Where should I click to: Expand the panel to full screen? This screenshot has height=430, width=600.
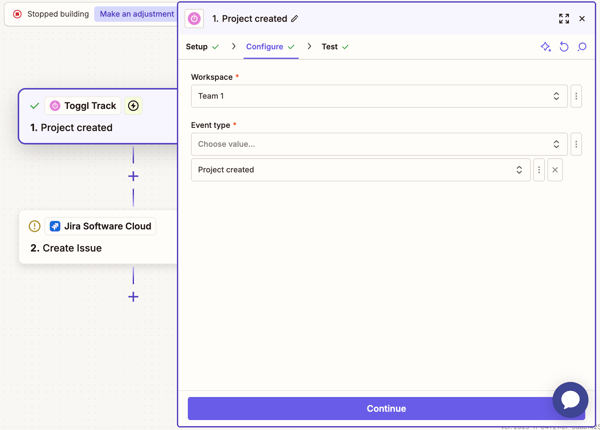pyautogui.click(x=564, y=18)
